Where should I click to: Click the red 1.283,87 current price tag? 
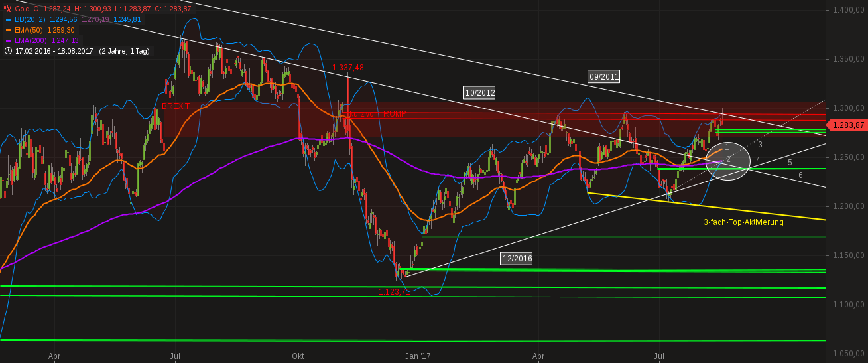pos(847,125)
